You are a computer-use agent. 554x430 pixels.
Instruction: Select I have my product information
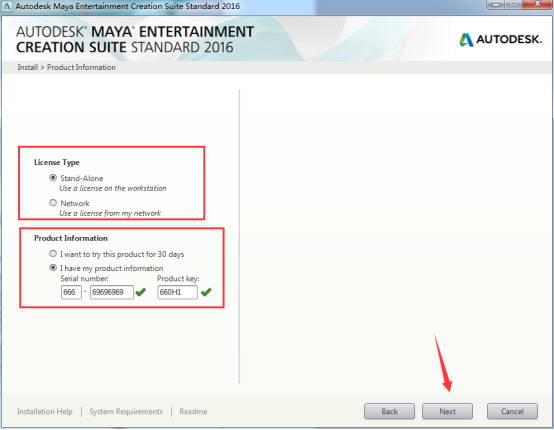tap(53, 268)
